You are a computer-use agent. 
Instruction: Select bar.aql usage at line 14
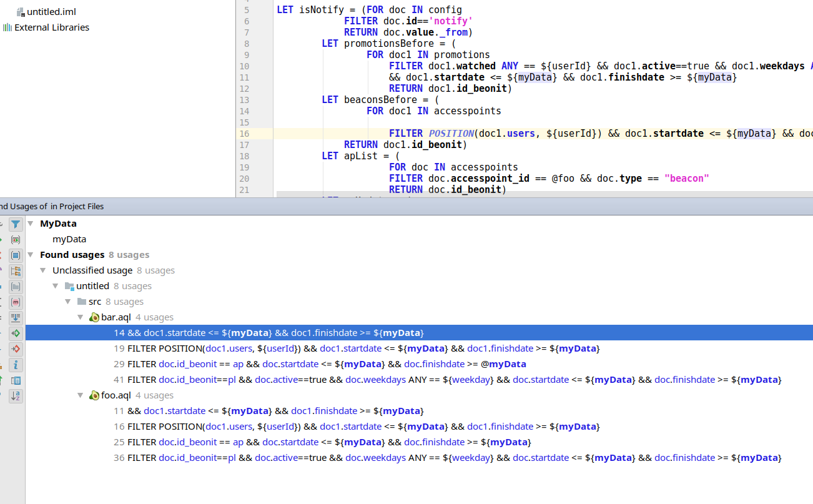click(419, 333)
